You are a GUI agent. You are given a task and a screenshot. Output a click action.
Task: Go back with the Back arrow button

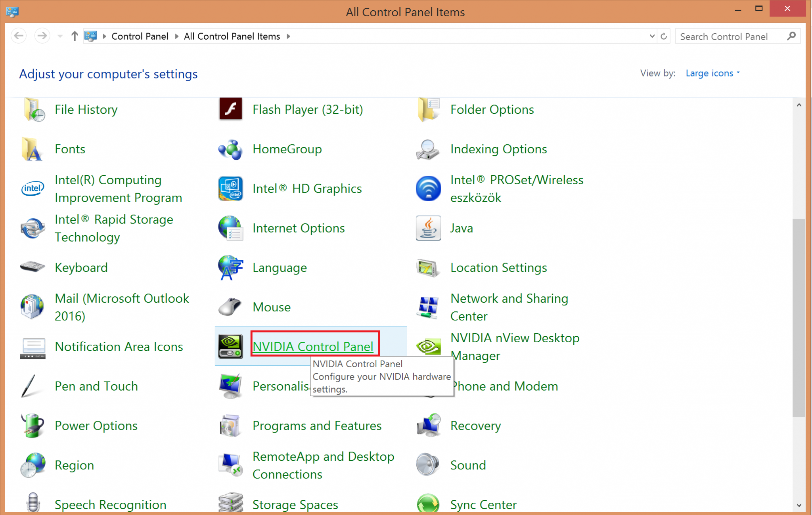click(19, 36)
